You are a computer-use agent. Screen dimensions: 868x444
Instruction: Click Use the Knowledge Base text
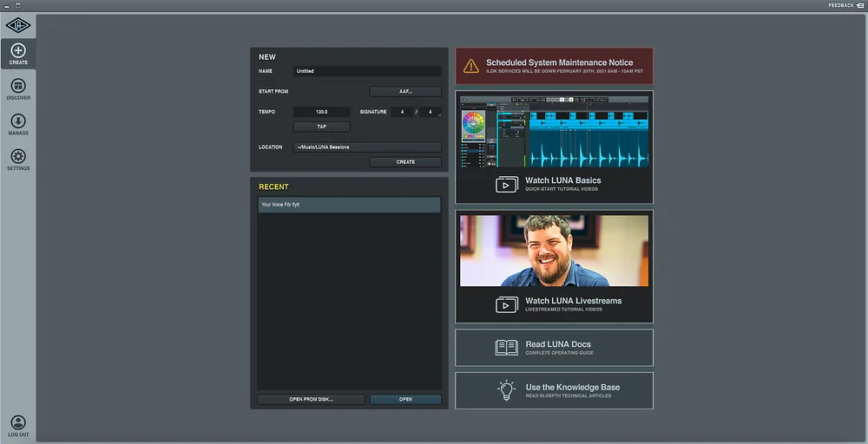[x=572, y=387]
